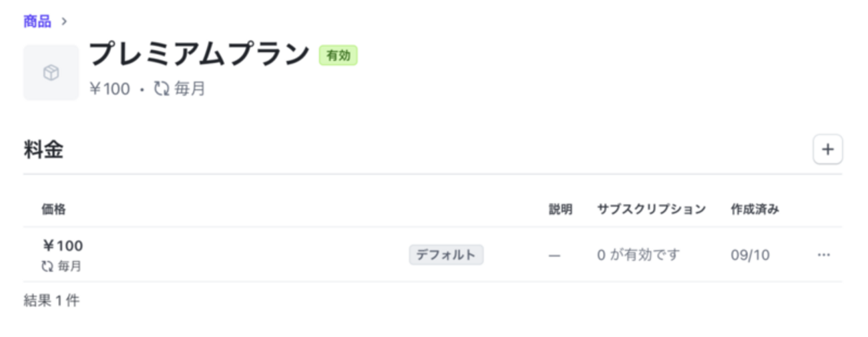Click the 価格 column header
The height and width of the screenshot is (337, 868).
coord(53,209)
